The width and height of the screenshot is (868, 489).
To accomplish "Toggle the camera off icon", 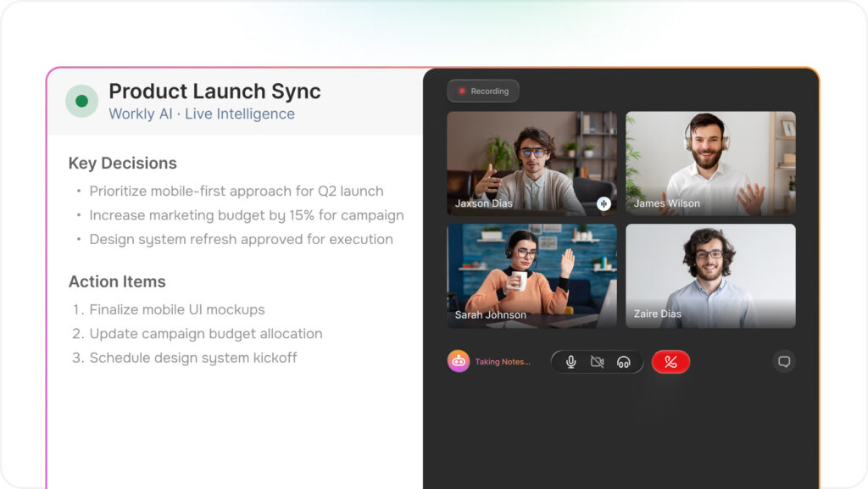I will (597, 362).
